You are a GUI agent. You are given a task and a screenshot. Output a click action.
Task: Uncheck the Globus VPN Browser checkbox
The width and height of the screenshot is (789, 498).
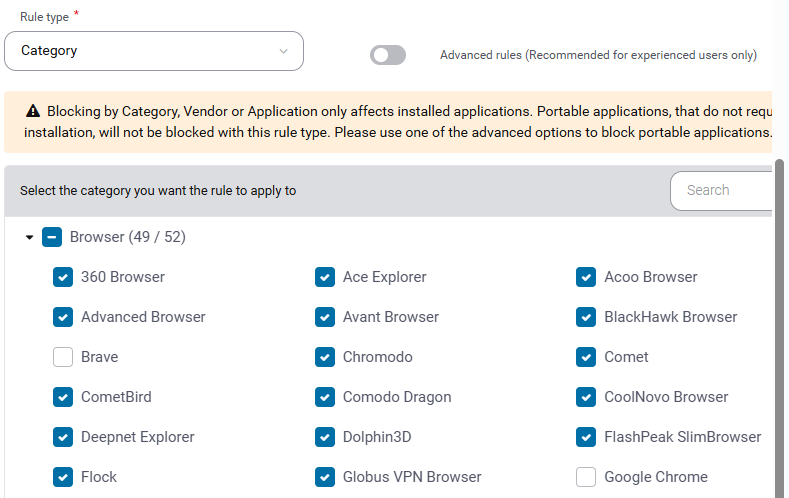tap(325, 477)
